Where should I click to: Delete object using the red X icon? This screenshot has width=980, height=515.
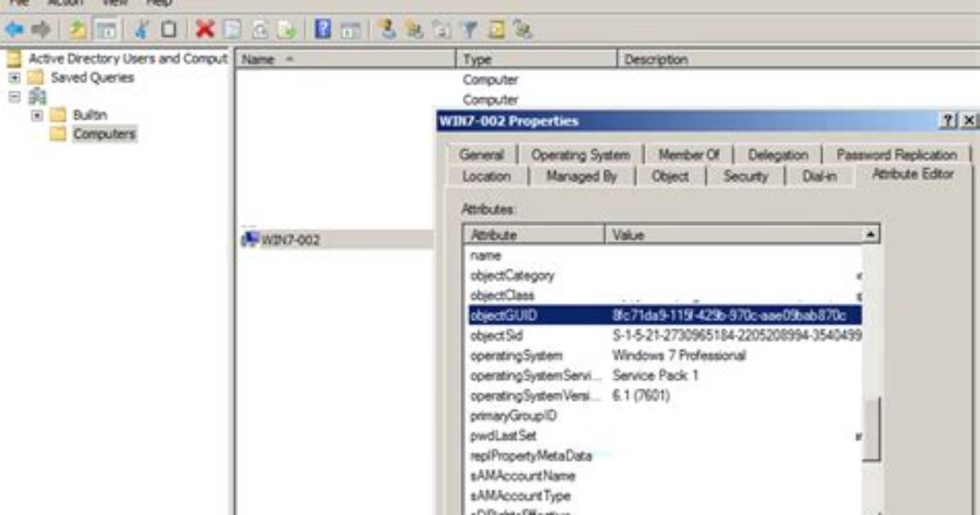(205, 30)
